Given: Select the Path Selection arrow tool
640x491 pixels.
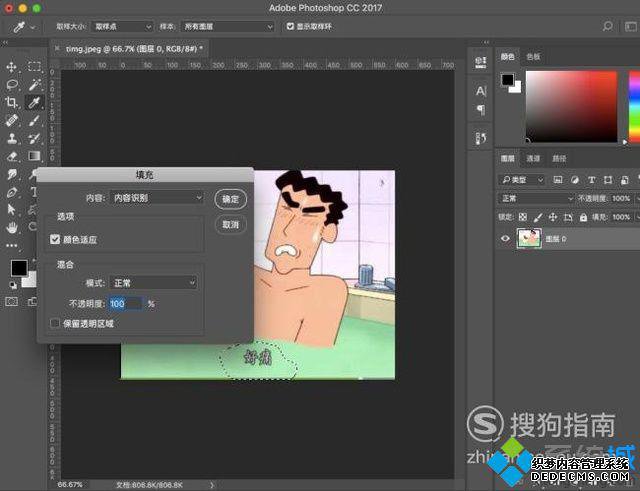Looking at the screenshot, I should (x=12, y=210).
